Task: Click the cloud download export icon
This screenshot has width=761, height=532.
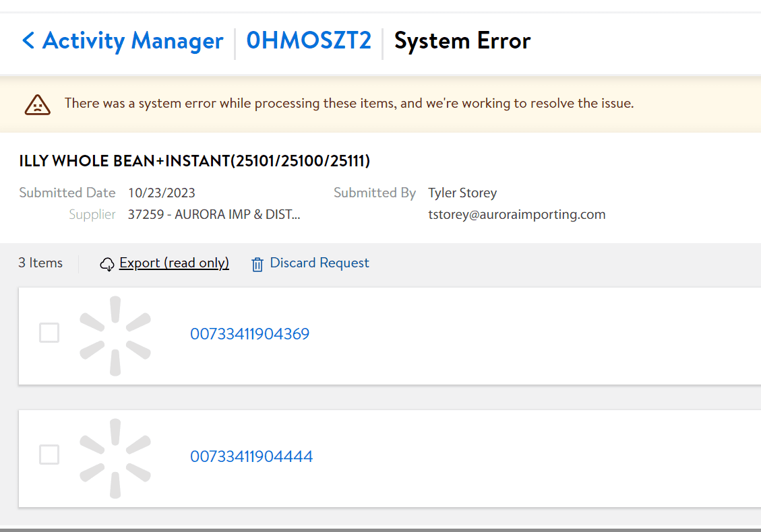Action: click(x=107, y=264)
